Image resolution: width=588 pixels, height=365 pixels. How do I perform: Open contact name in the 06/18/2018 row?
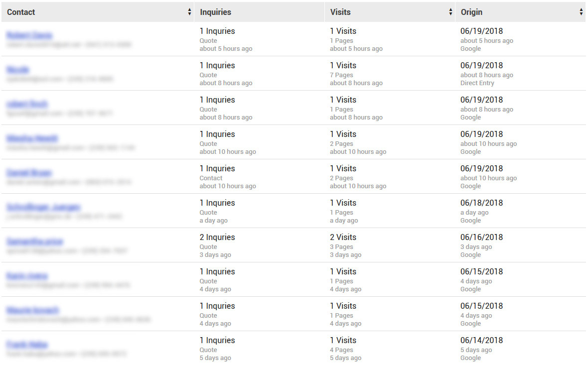[43, 207]
